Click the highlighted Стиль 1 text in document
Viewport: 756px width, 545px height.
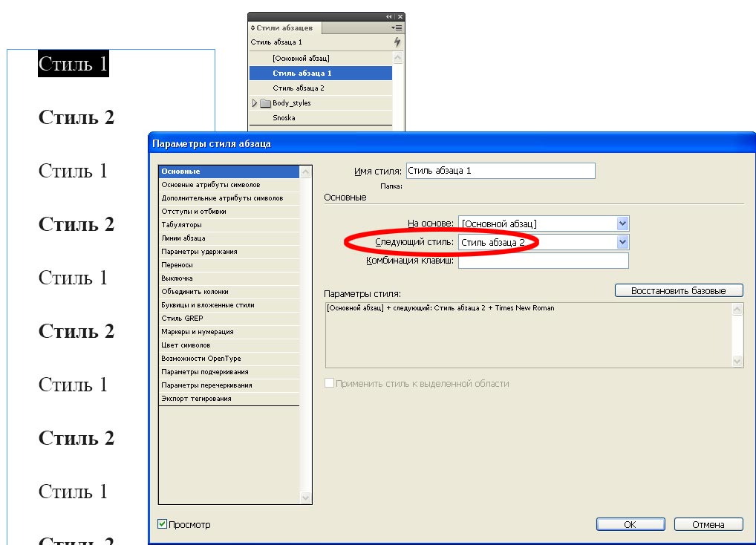(x=74, y=64)
